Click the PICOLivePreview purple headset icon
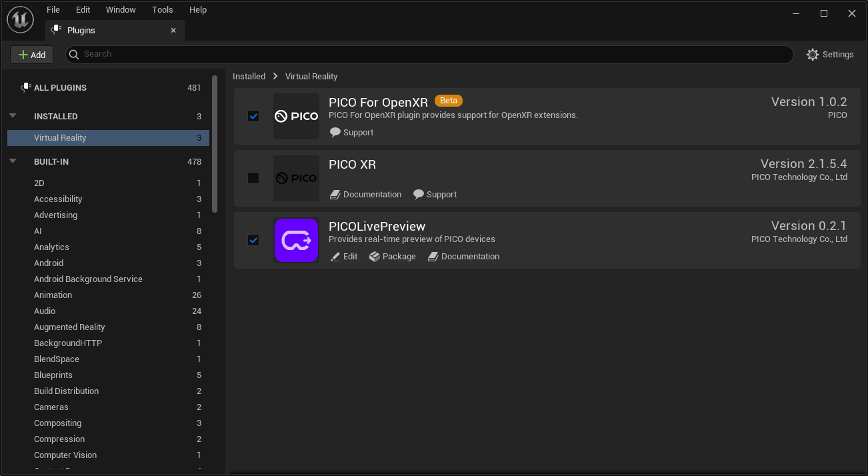The width and height of the screenshot is (868, 476). pyautogui.click(x=296, y=240)
